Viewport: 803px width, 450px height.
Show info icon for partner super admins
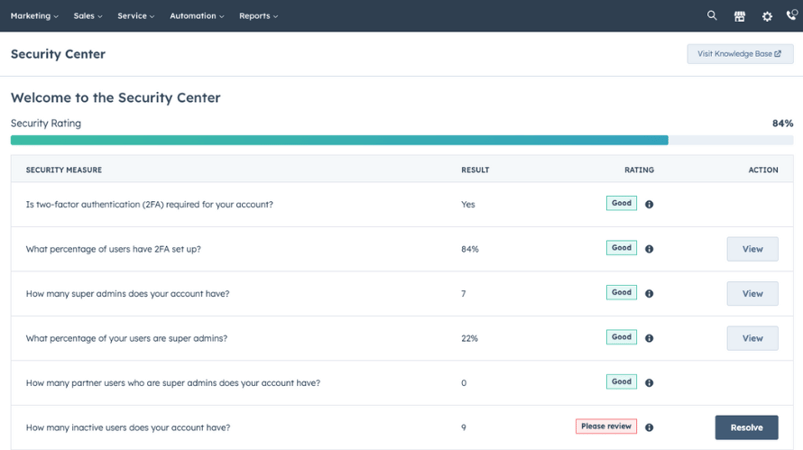click(649, 382)
